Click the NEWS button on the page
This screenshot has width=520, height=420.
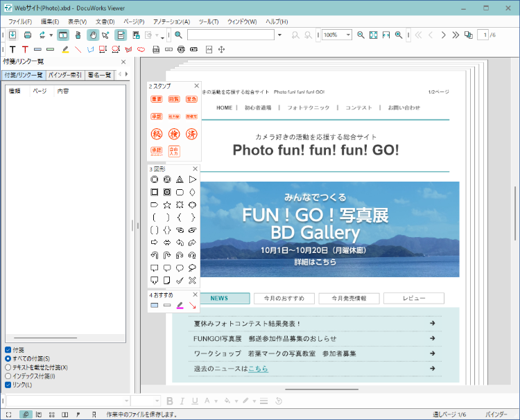219,298
